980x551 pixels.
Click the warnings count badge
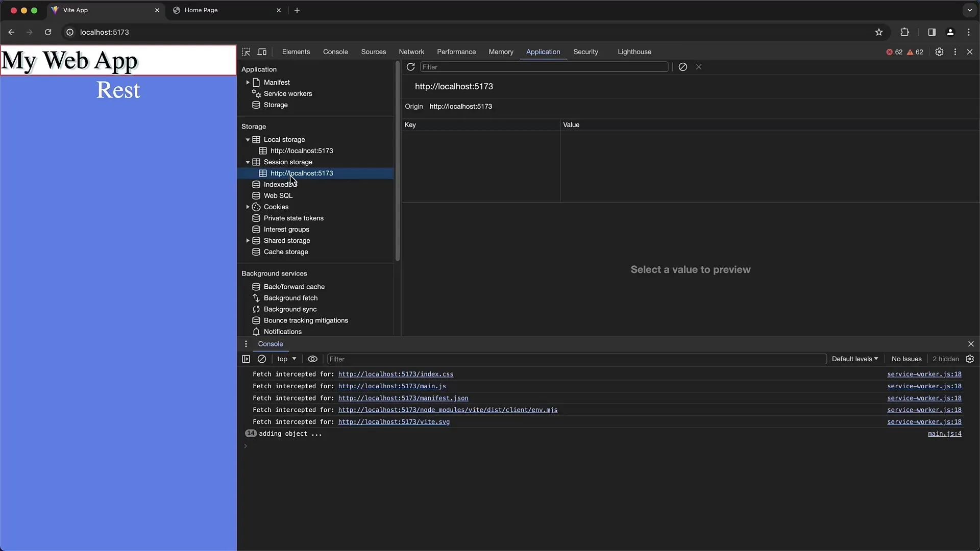[915, 52]
